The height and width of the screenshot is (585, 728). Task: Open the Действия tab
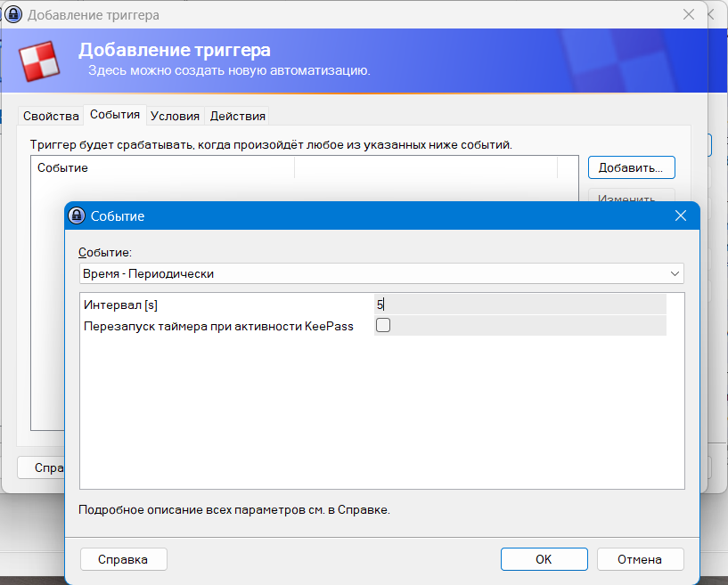(x=237, y=116)
